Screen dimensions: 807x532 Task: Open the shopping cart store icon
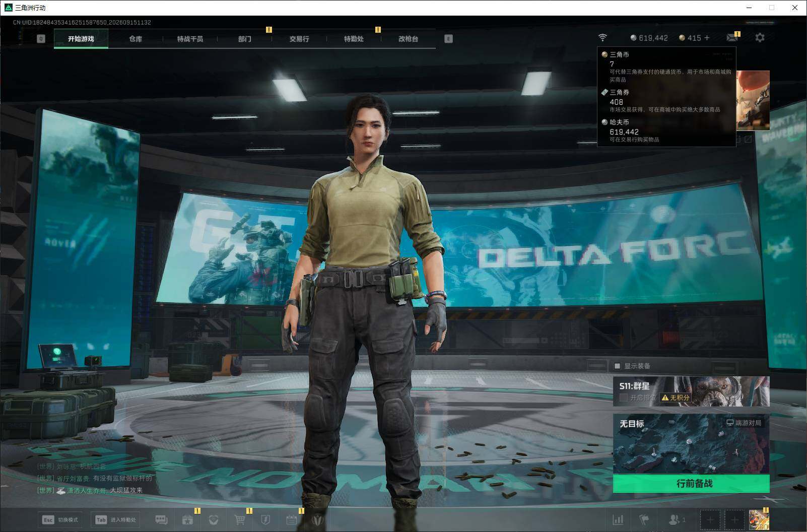click(240, 519)
